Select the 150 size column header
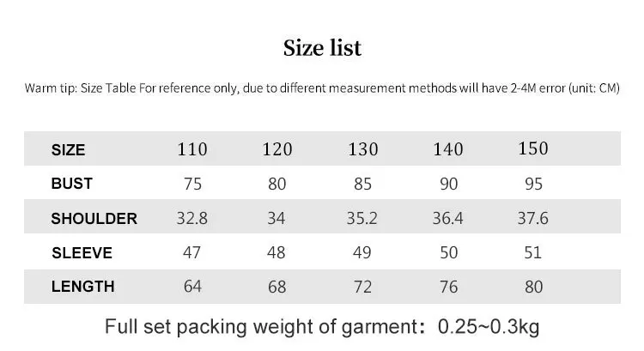This screenshot has width=644, height=351. tap(533, 148)
